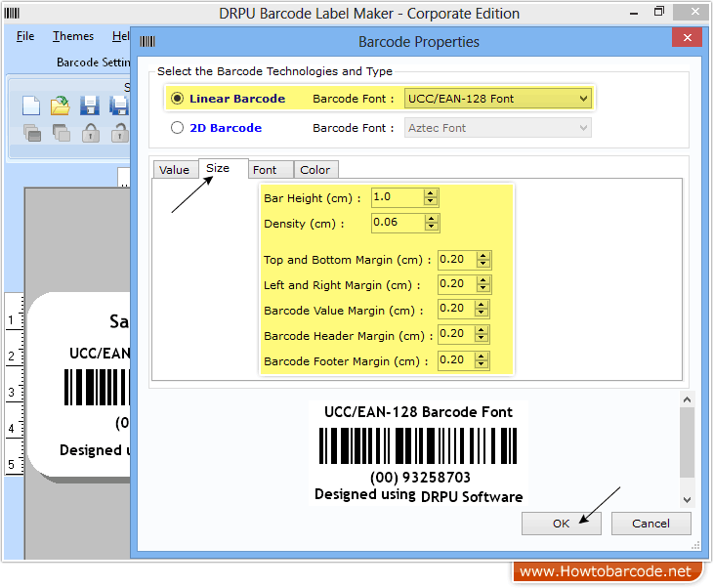Select the 2D Barcode radio button
Screen dimensions: 713x588
pos(177,128)
